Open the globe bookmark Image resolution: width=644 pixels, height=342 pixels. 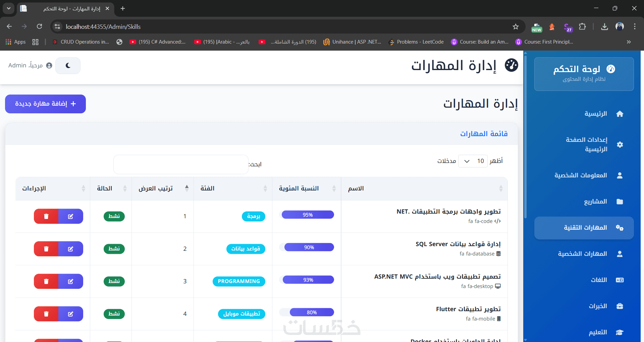119,42
